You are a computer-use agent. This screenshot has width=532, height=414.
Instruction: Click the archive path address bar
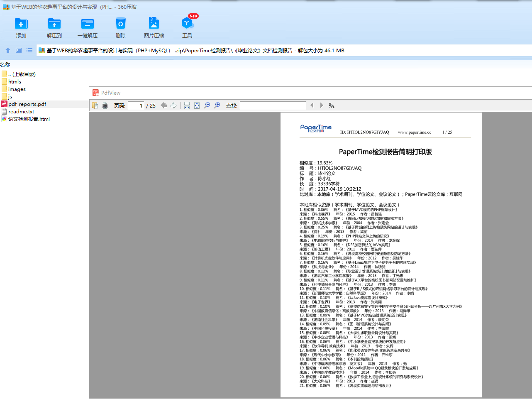point(284,50)
